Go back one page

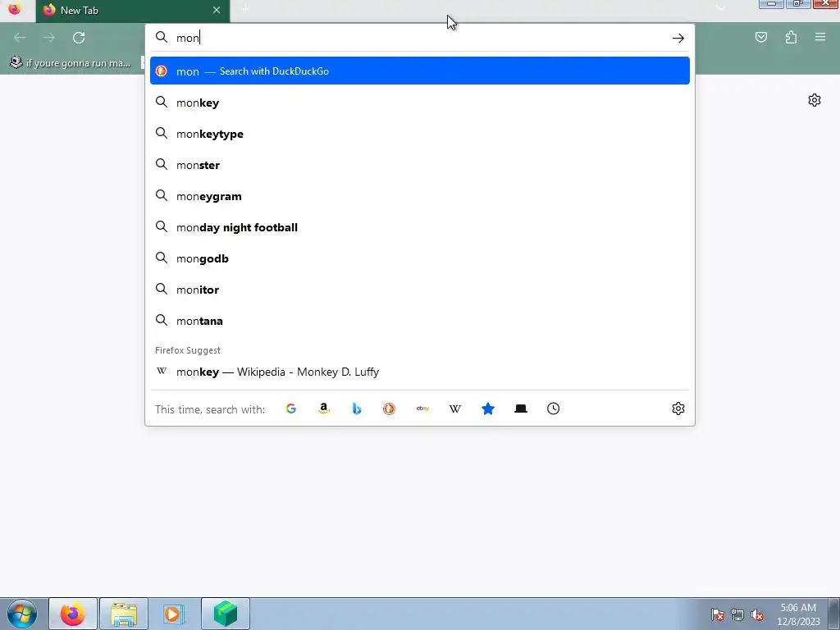click(x=20, y=38)
